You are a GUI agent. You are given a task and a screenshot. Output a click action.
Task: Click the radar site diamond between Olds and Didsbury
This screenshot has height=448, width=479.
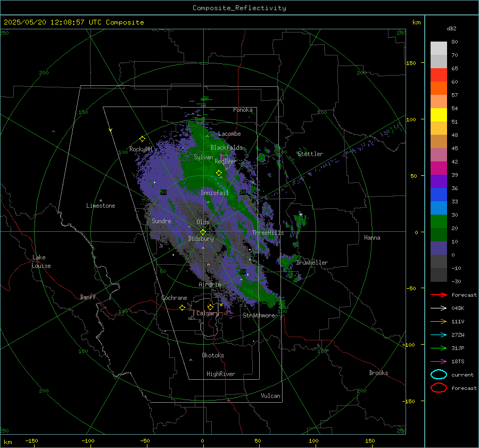203,232
